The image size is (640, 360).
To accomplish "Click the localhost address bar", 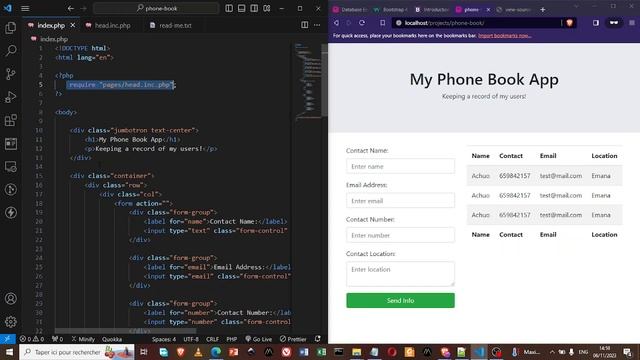I will (477, 23).
